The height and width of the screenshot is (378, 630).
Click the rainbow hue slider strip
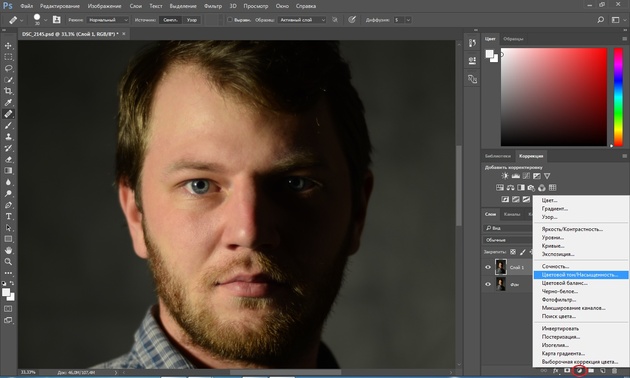tap(618, 97)
